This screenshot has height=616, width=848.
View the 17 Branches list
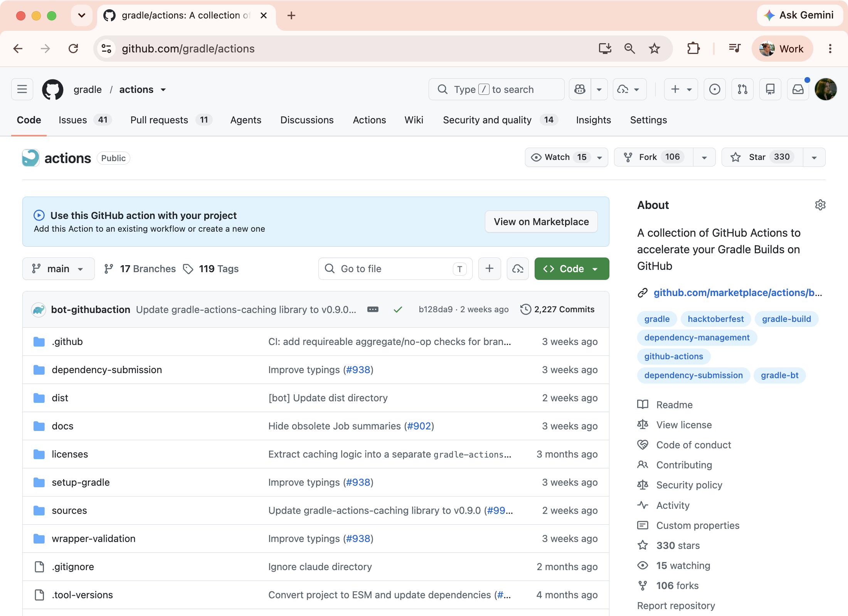point(140,269)
